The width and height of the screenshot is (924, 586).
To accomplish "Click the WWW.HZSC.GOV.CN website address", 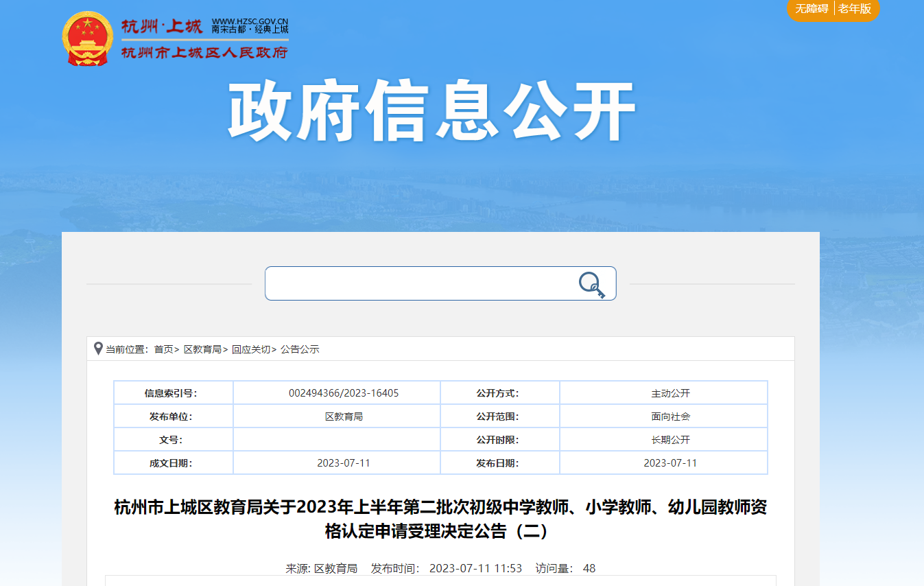I will pos(250,21).
